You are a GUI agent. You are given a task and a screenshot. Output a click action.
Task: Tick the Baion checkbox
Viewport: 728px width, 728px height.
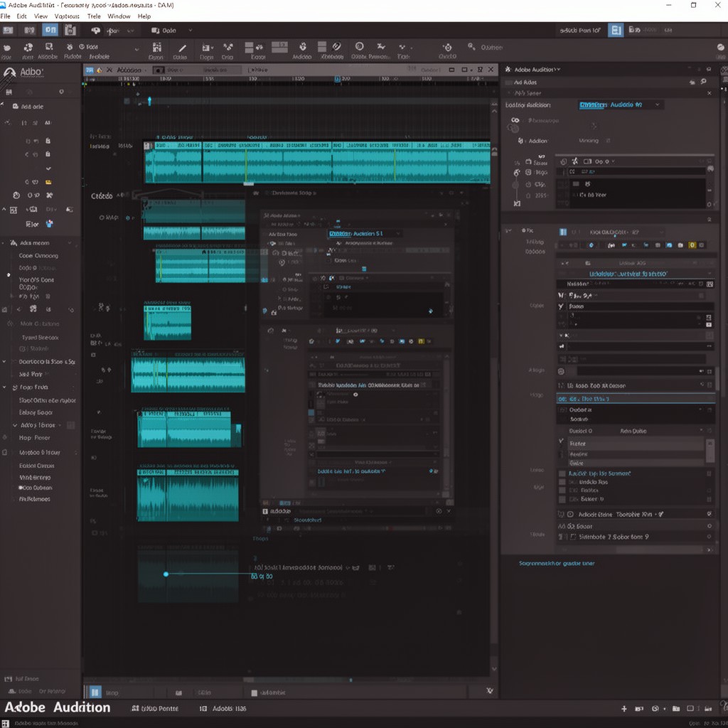pyautogui.click(x=562, y=499)
